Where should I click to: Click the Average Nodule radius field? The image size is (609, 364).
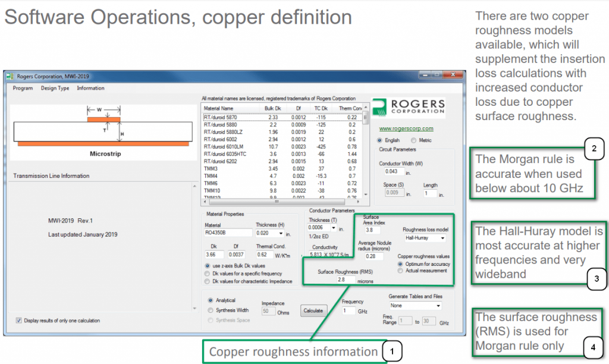373,256
